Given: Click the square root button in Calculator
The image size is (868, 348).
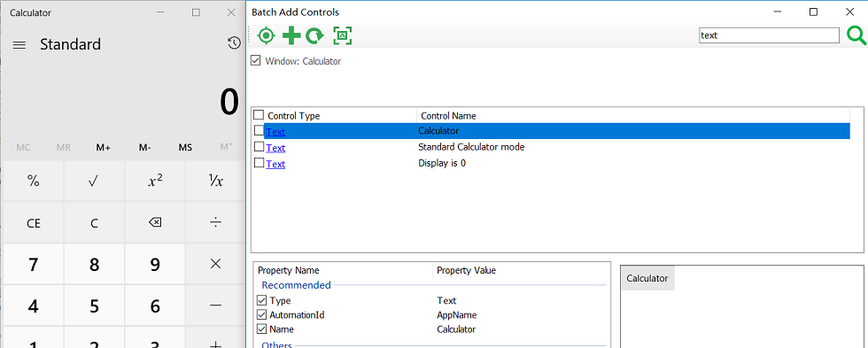Looking at the screenshot, I should pos(94,181).
